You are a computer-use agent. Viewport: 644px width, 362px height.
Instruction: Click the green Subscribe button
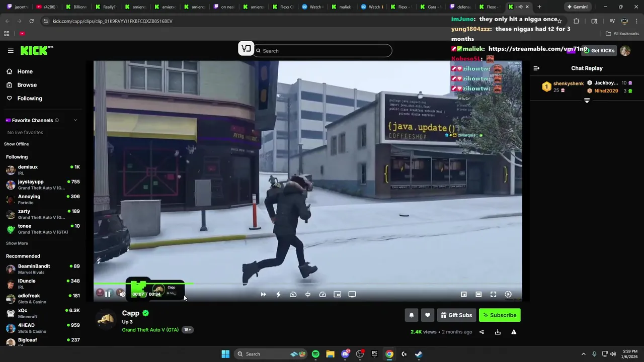pos(500,315)
